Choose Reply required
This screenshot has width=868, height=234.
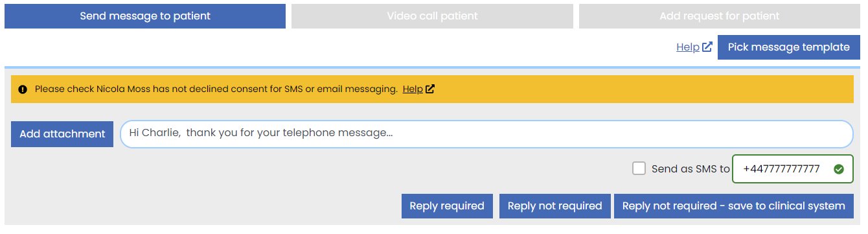pyautogui.click(x=447, y=206)
